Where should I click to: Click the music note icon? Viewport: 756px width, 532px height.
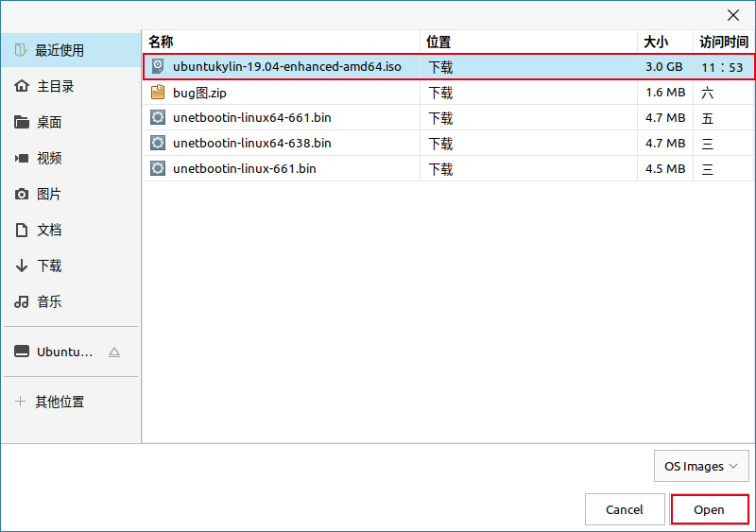(x=21, y=302)
